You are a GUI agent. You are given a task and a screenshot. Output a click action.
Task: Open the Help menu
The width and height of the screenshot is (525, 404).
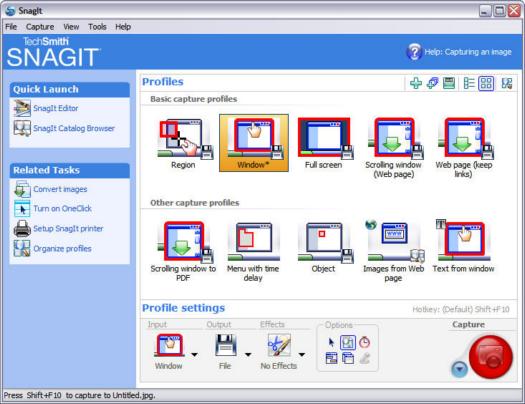pos(123,27)
